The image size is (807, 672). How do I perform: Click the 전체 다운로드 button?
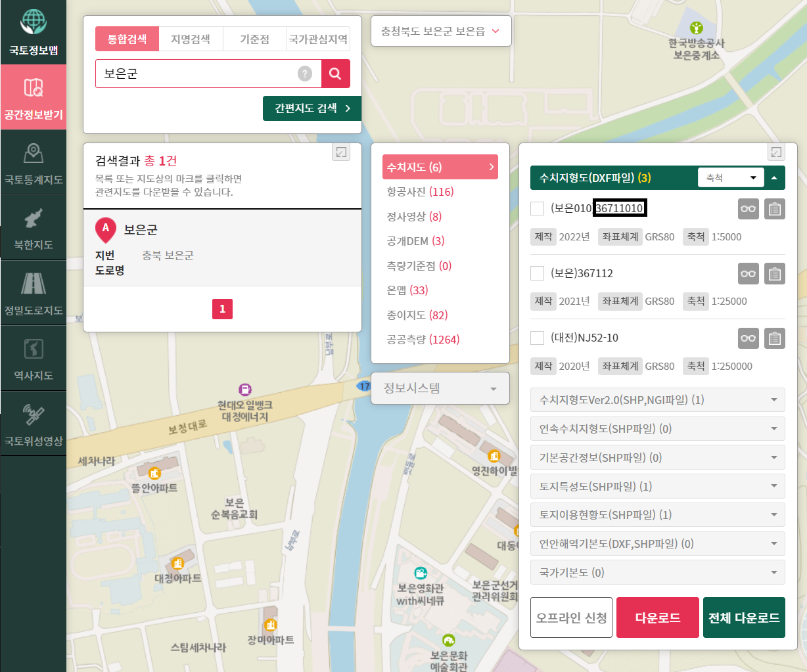click(744, 617)
